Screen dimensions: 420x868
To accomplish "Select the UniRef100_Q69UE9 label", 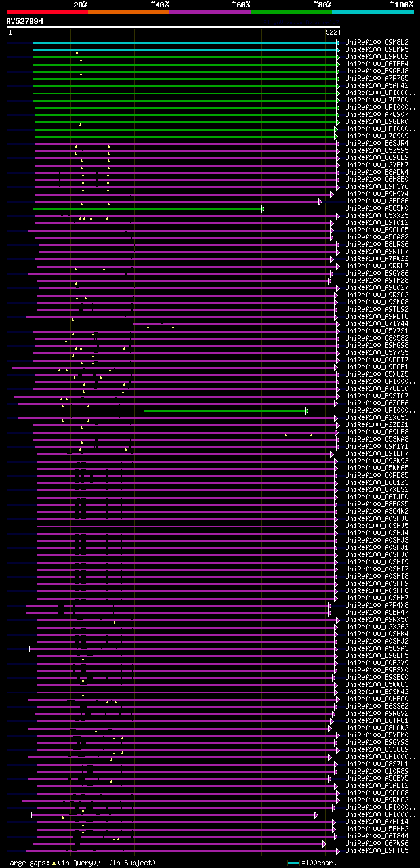I will tap(377, 158).
